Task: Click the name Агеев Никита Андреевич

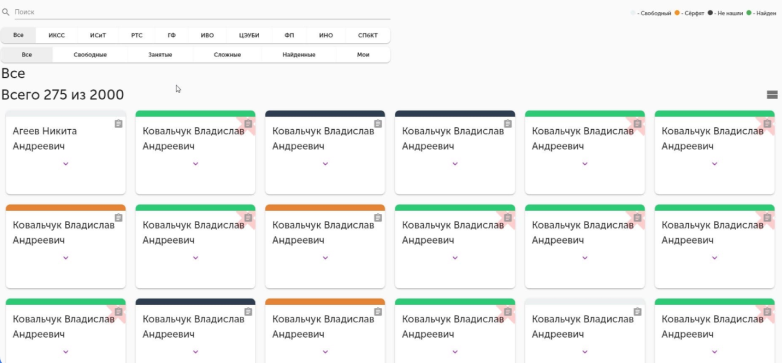Action: pos(45,139)
